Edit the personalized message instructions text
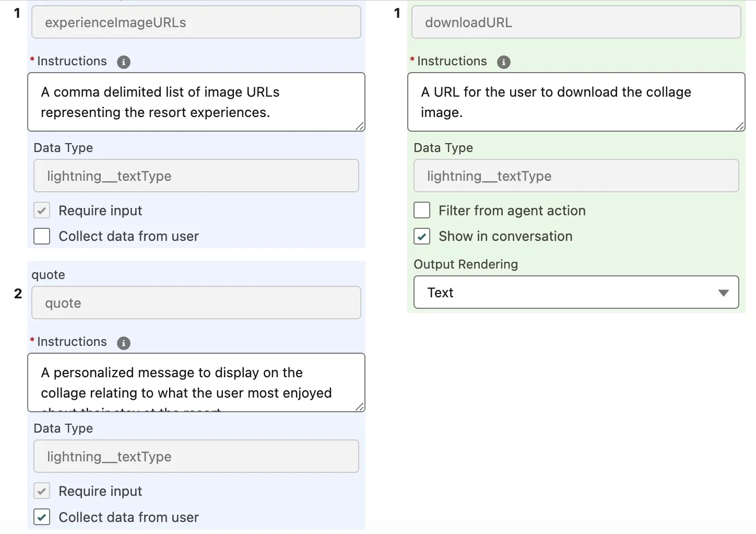The width and height of the screenshot is (756, 534). 196,382
